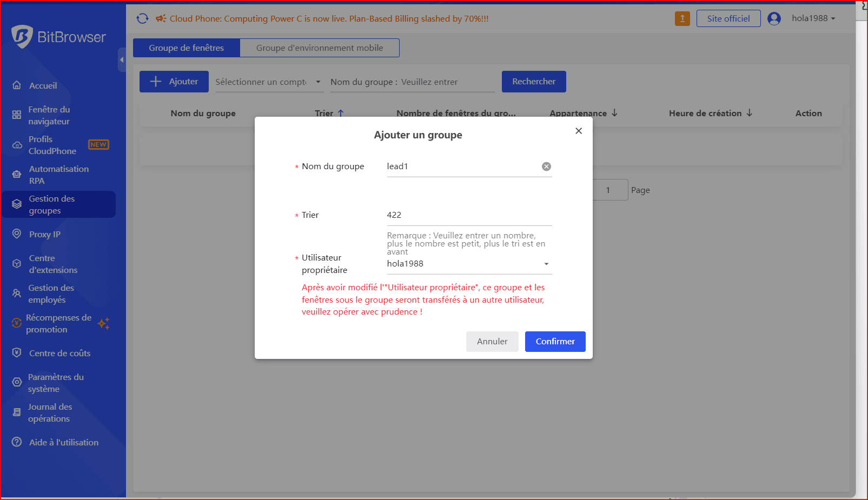The height and width of the screenshot is (500, 868).
Task: Clear the group name field with X icon
Action: [x=546, y=166]
